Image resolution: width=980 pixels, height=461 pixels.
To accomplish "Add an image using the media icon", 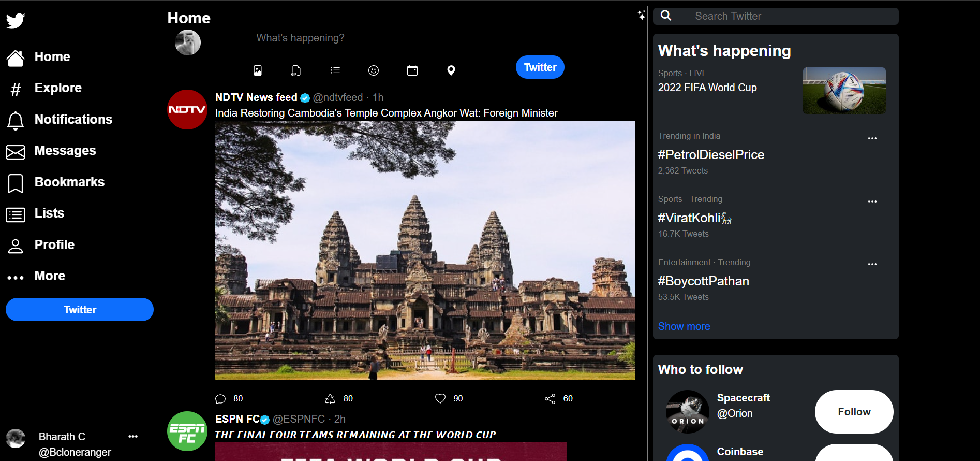I will coord(258,70).
